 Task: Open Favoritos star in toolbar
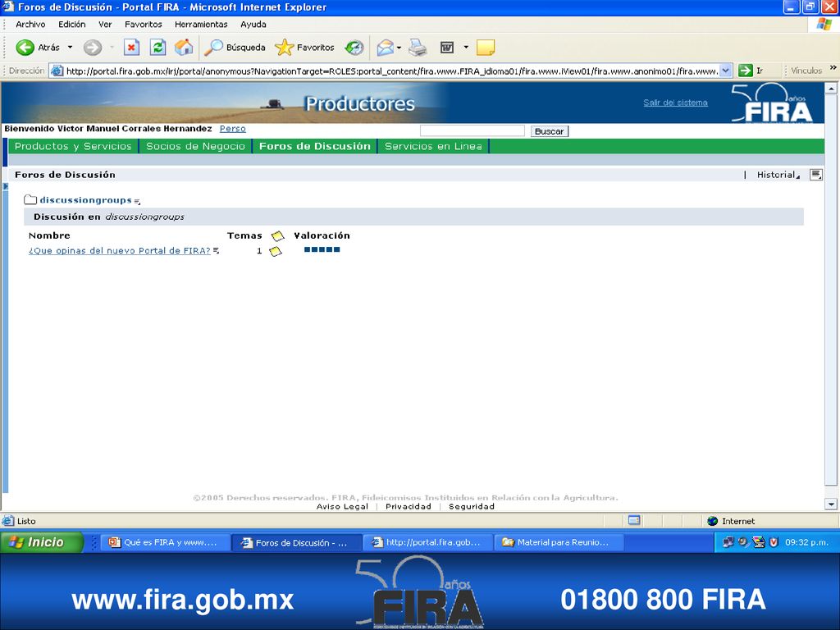(304, 48)
